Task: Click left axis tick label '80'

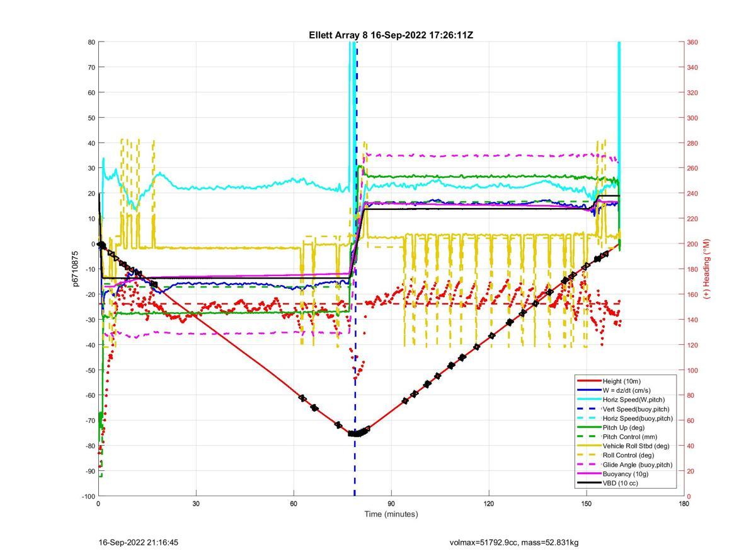Action: (91, 42)
